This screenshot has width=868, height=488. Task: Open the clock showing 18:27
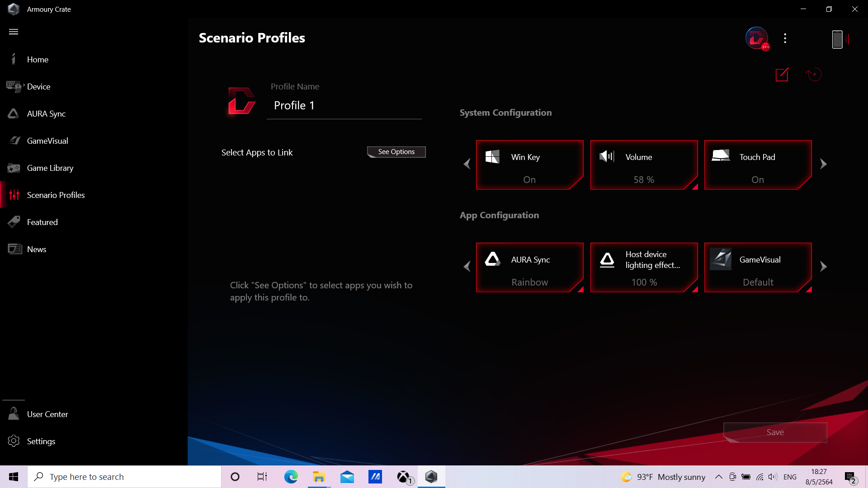click(819, 477)
